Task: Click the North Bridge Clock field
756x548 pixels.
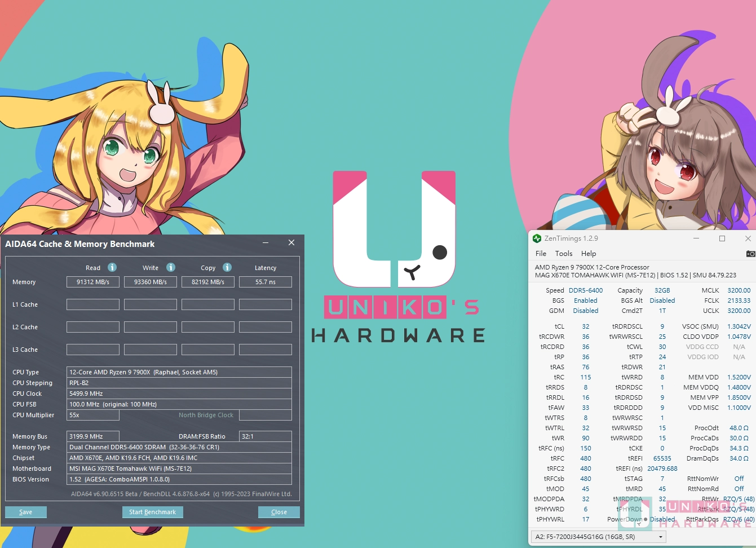Action: click(x=266, y=415)
